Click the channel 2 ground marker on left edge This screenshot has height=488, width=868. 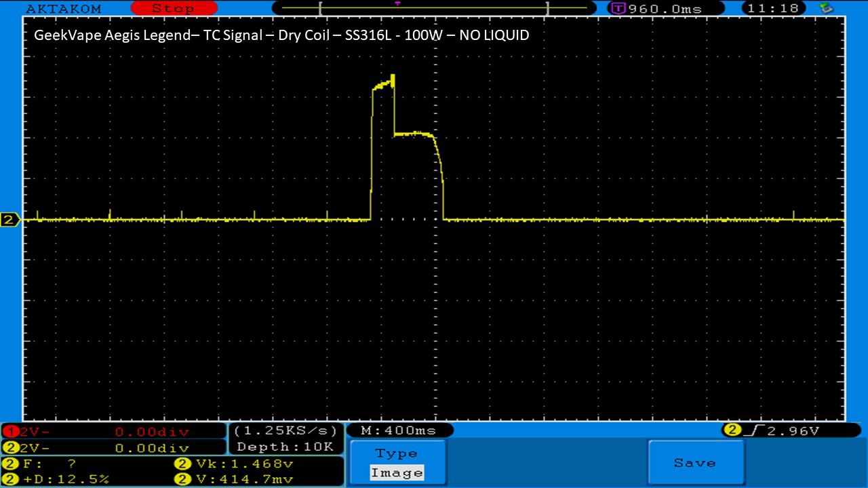point(10,220)
